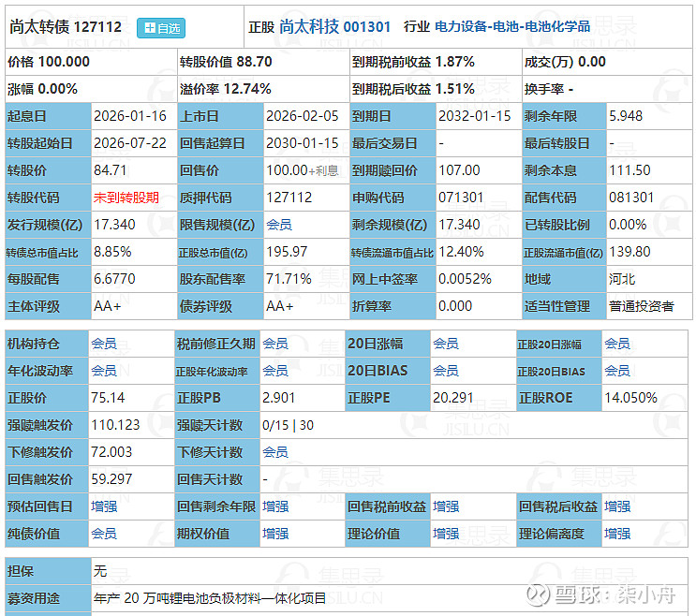Click 地域 value 河北
696x616 pixels.
tap(622, 279)
